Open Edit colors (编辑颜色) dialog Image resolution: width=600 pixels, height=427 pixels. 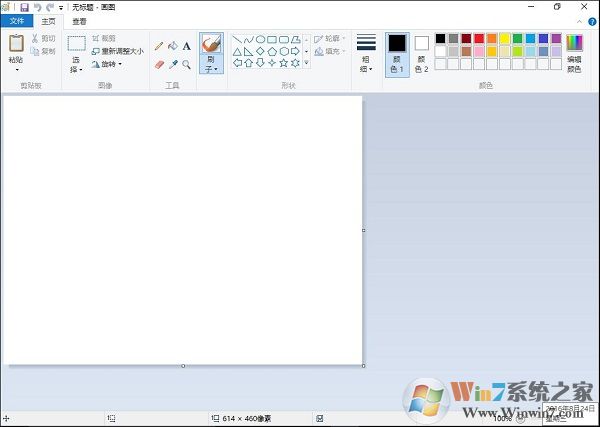point(574,53)
